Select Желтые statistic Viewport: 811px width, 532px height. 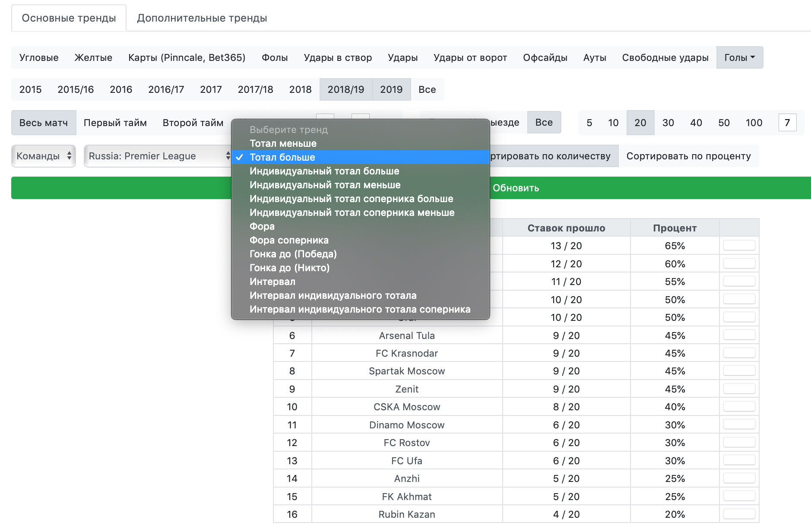(x=93, y=57)
